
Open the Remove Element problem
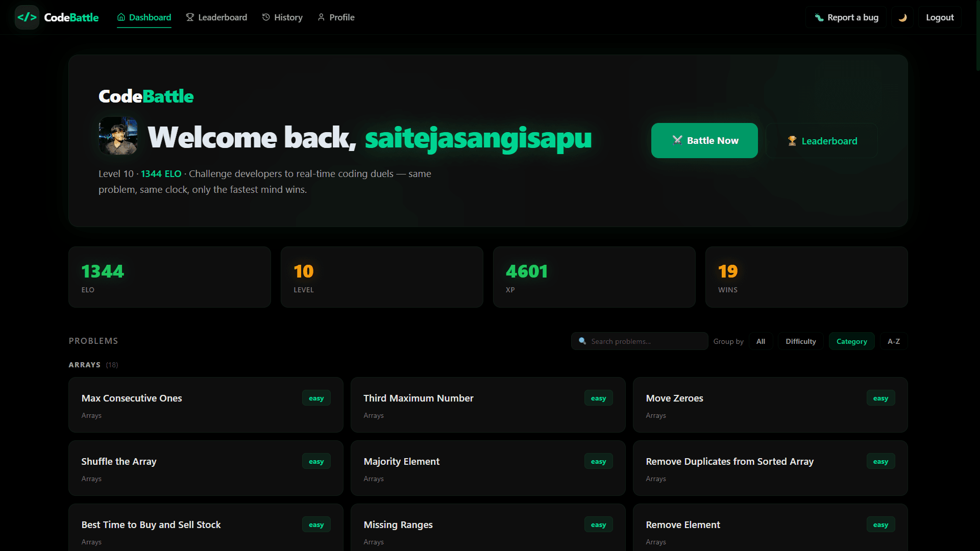point(770,528)
